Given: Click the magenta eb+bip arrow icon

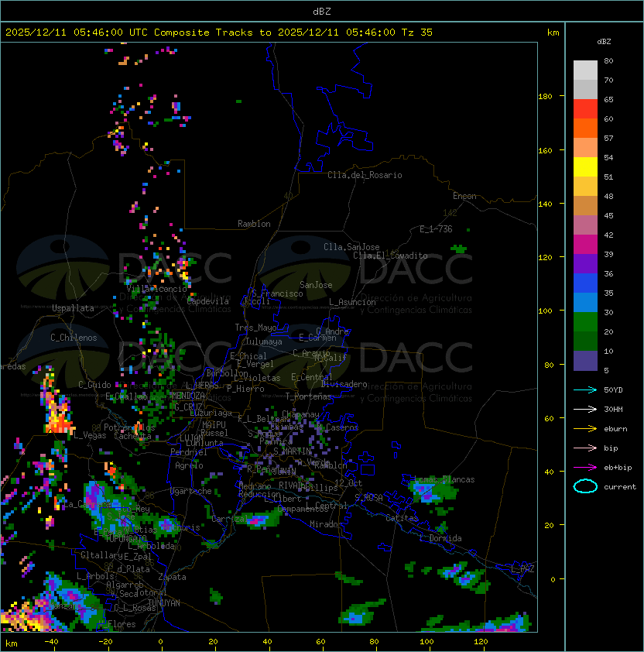Looking at the screenshot, I should click(585, 468).
